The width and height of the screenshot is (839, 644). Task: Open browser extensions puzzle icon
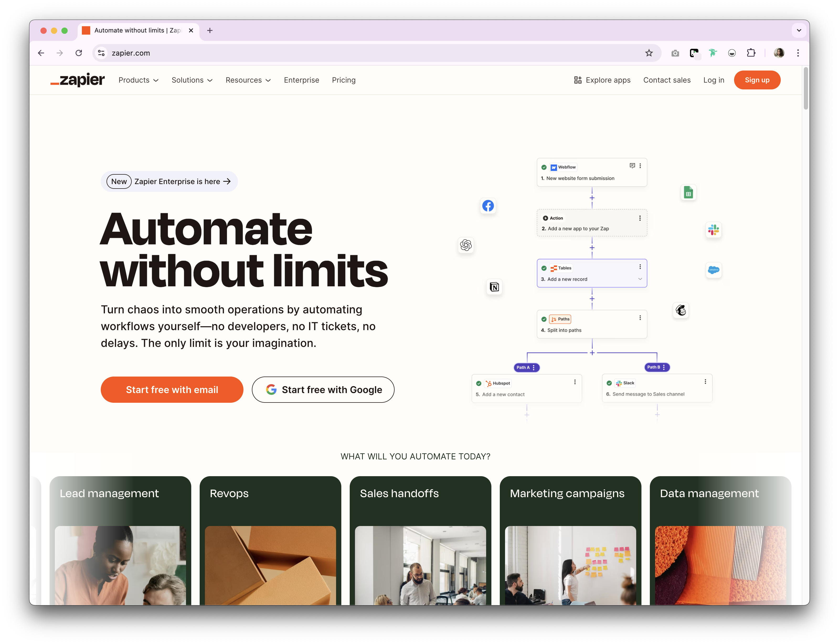tap(751, 53)
